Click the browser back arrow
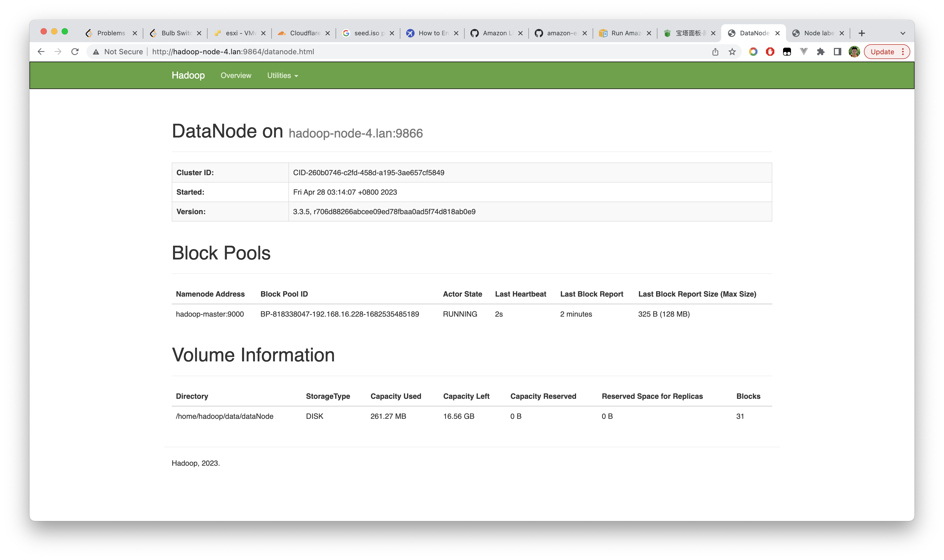944x560 pixels. pyautogui.click(x=41, y=52)
